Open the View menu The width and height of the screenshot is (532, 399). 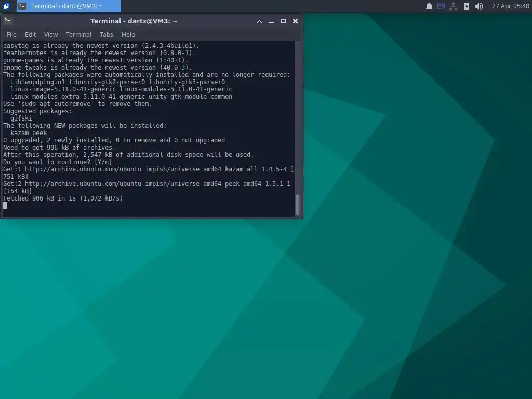(51, 35)
